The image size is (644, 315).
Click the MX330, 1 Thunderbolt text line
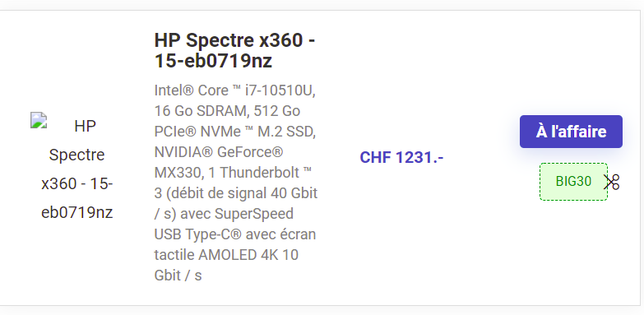[234, 173]
